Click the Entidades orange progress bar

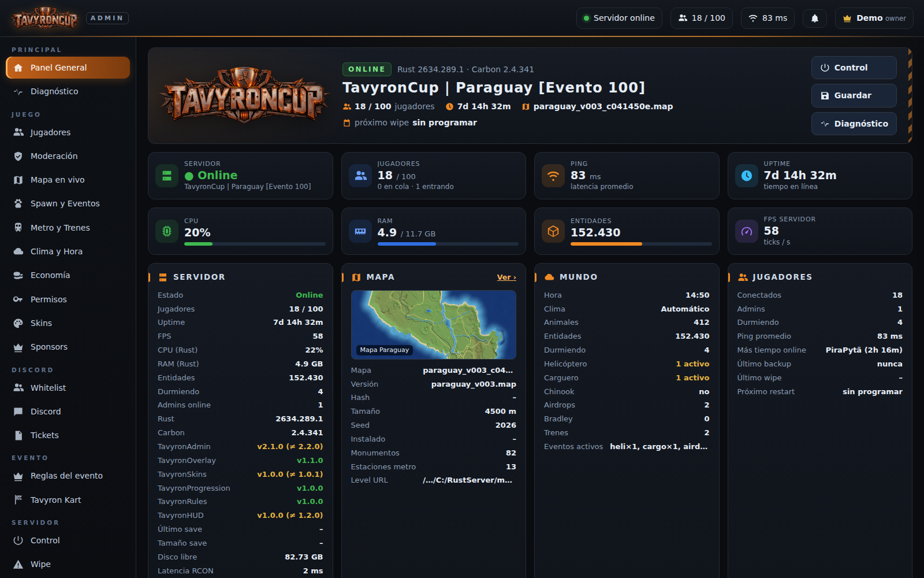click(x=641, y=244)
